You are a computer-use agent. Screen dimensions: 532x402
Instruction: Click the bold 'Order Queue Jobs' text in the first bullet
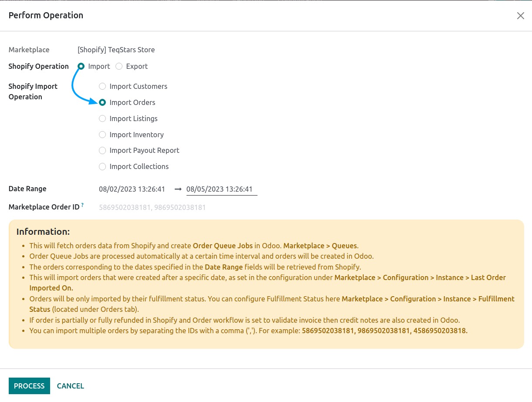pyautogui.click(x=223, y=245)
